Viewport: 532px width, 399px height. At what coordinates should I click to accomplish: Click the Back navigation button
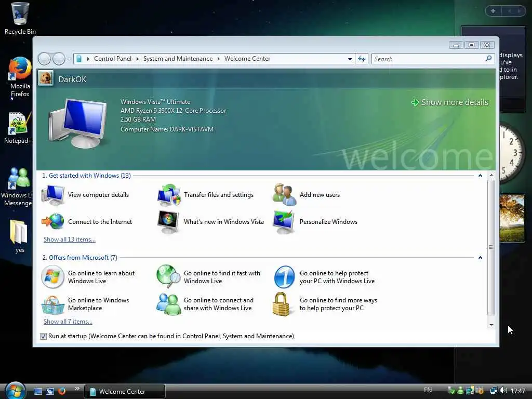pos(45,59)
